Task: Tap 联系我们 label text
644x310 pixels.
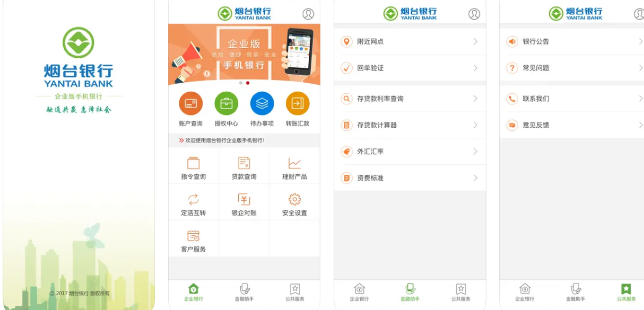Action: (536, 99)
